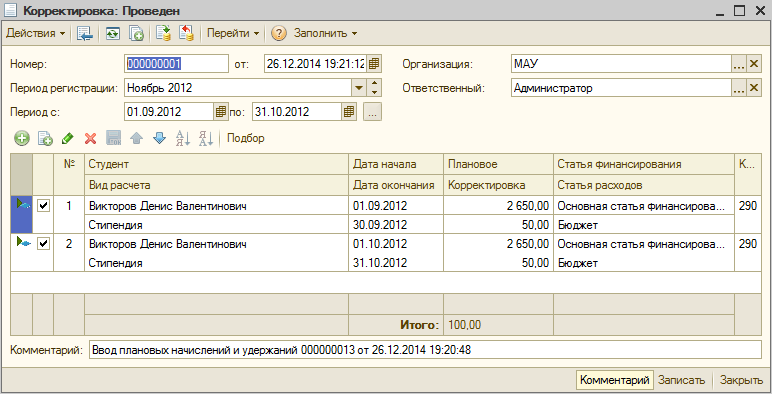Maximize the Корректировка window
Screen dimensions: 772x394
739,10
